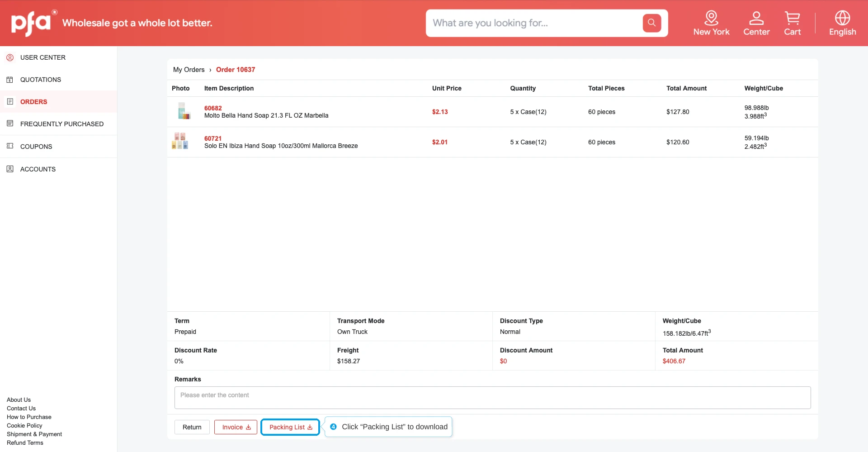
Task: Click the My Orders breadcrumb link
Action: pos(189,70)
